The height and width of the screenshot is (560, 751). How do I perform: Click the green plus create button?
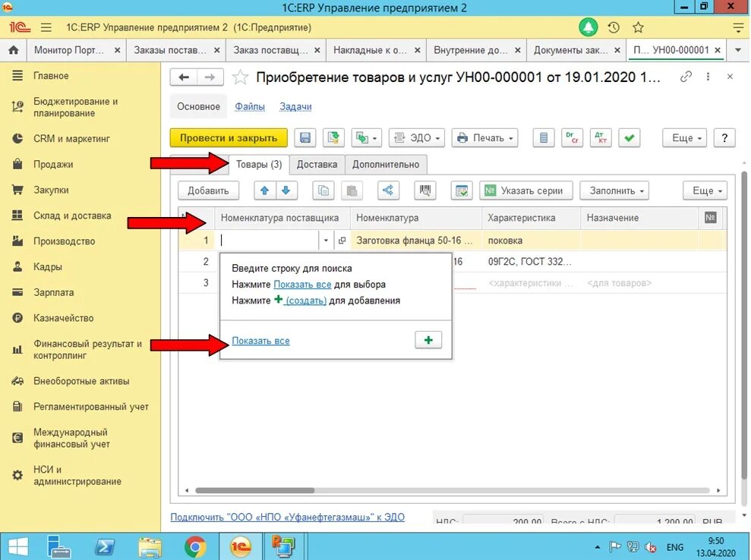point(428,340)
